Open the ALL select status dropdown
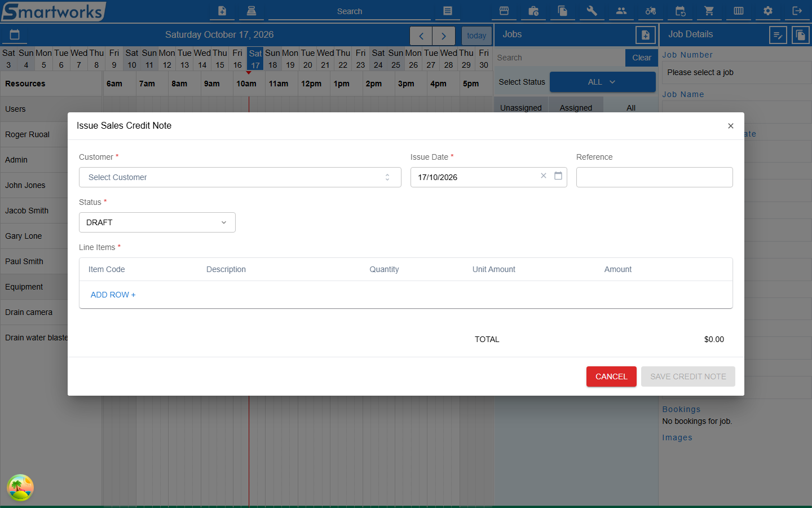 (x=602, y=82)
